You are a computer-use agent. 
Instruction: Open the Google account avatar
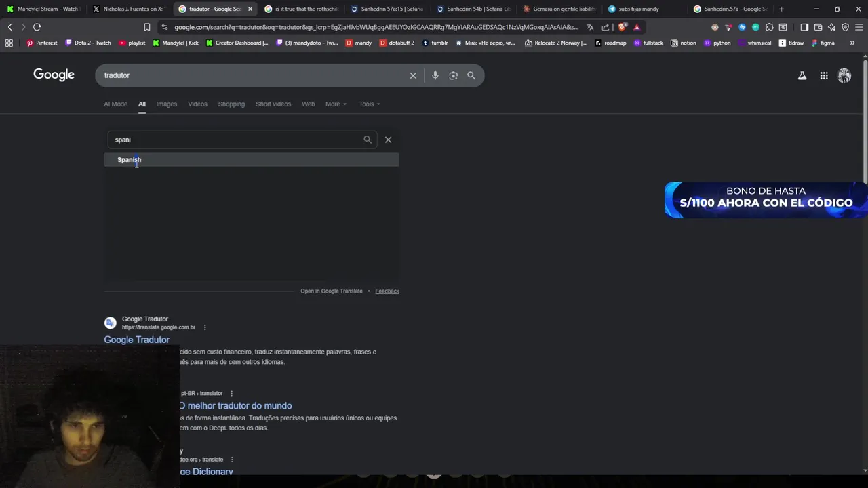coord(844,76)
